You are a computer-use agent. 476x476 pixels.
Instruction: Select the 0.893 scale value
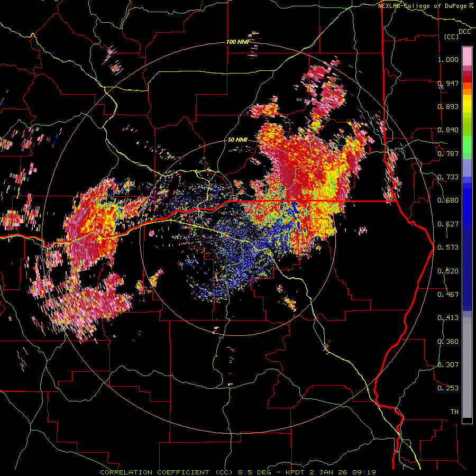point(448,106)
